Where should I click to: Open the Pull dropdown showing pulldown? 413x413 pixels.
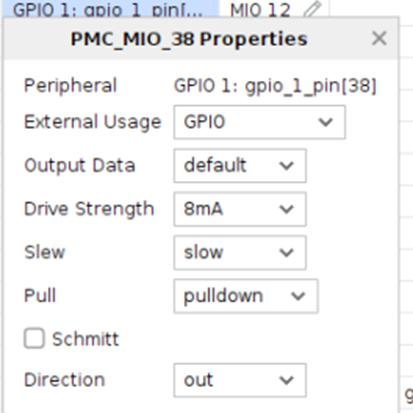click(246, 296)
